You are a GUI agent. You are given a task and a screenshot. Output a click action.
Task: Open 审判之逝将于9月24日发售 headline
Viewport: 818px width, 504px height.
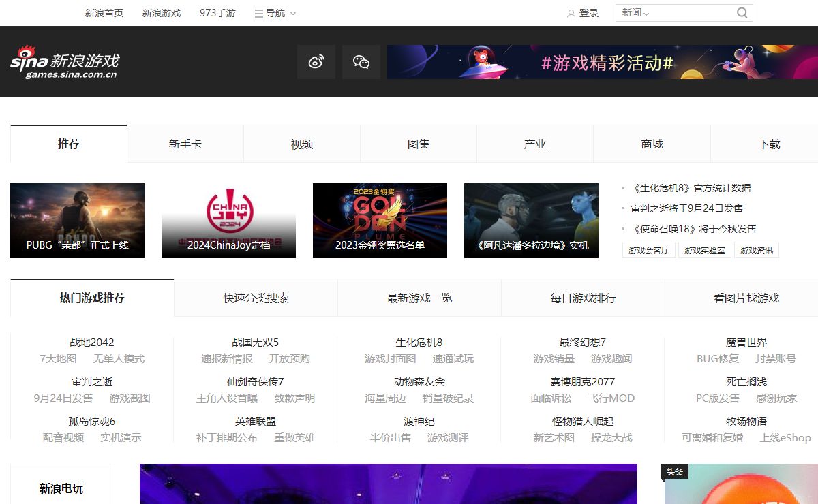coord(687,208)
